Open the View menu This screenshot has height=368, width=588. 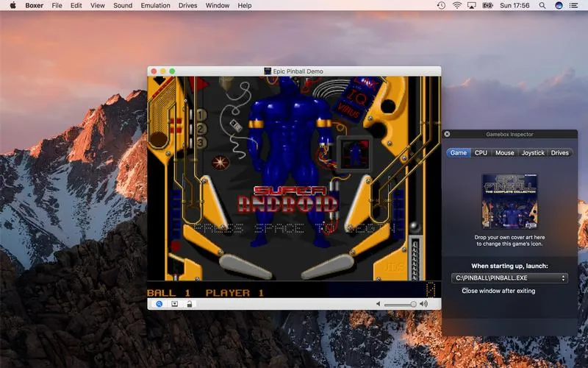[x=98, y=5]
